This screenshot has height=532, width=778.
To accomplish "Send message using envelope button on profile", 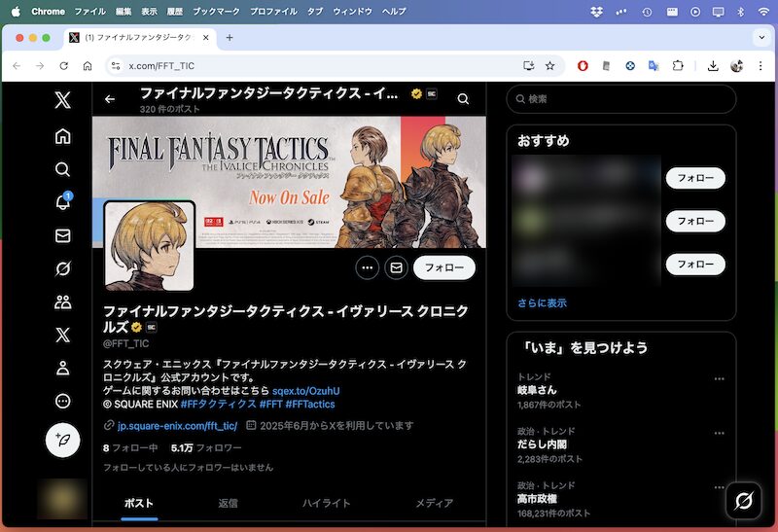I will coord(396,267).
